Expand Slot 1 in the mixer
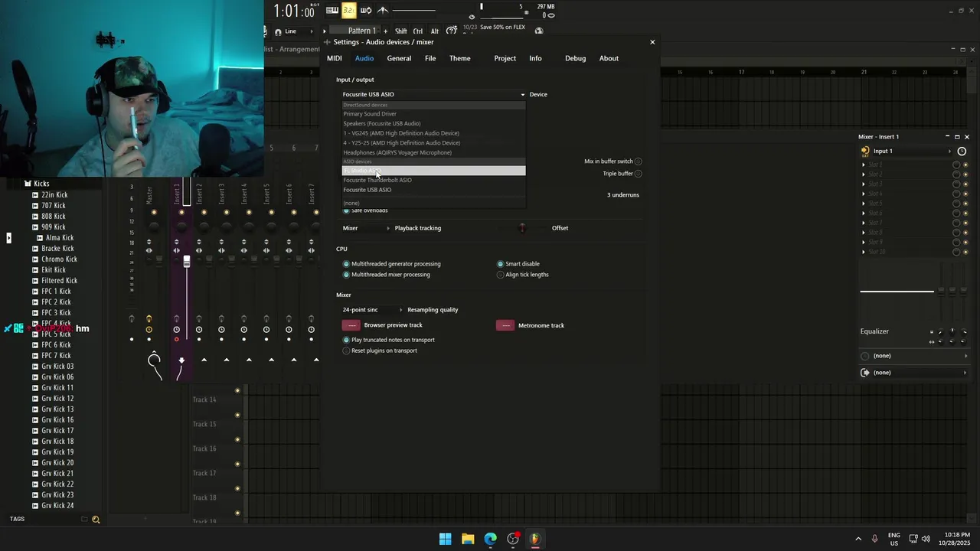 pos(864,165)
